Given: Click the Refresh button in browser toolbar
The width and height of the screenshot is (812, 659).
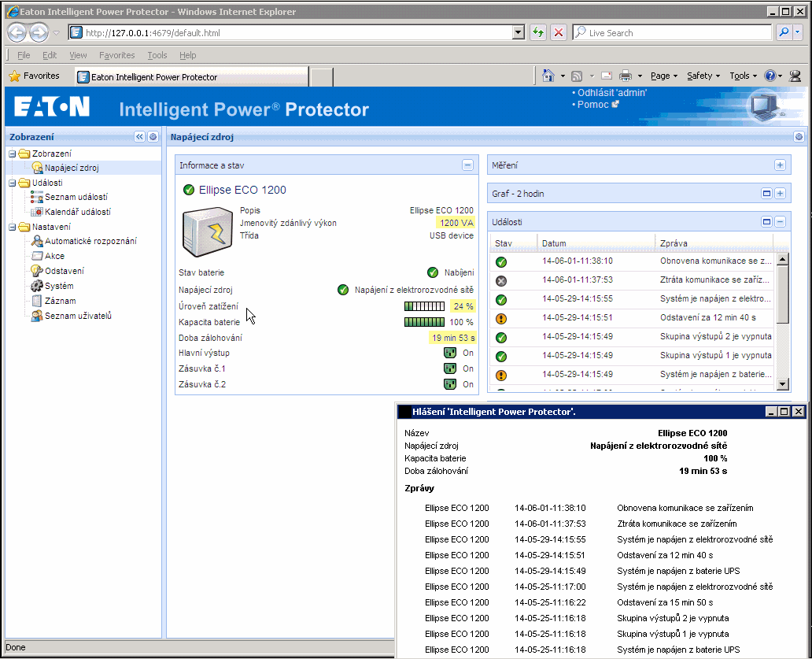Looking at the screenshot, I should [538, 33].
